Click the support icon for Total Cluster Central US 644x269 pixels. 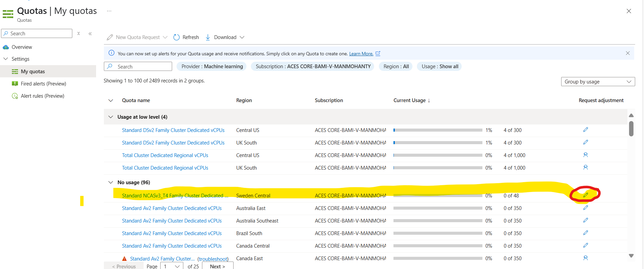coord(585,155)
